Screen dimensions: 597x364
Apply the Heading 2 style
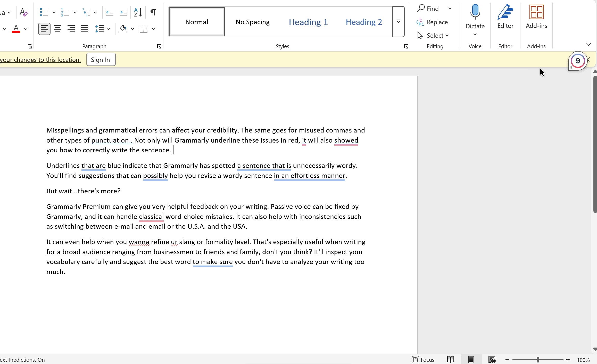[364, 22]
